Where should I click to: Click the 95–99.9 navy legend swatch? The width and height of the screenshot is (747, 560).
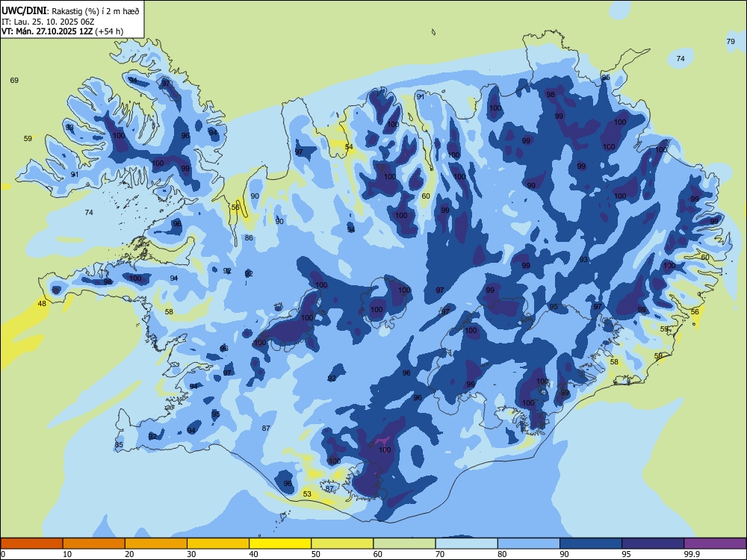(x=653, y=544)
